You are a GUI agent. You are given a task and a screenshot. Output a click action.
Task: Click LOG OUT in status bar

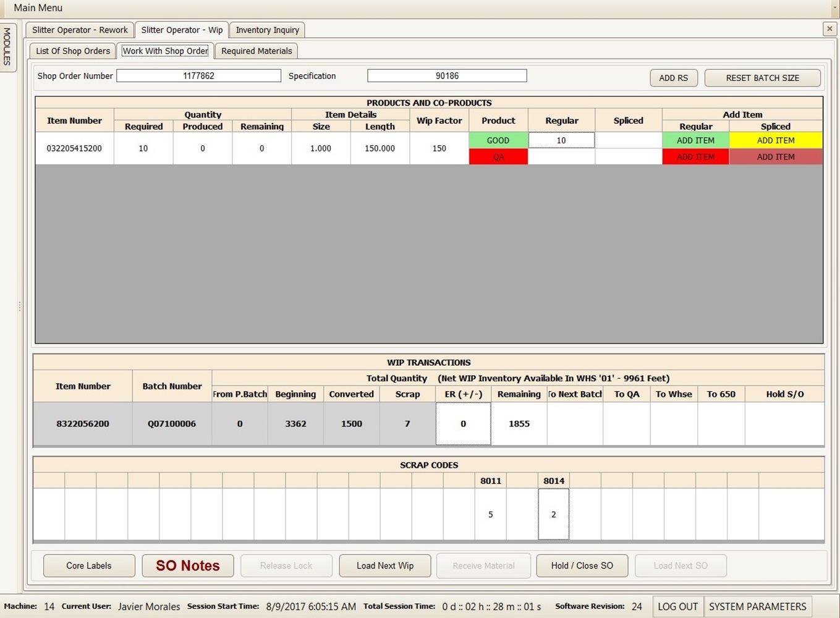(677, 606)
